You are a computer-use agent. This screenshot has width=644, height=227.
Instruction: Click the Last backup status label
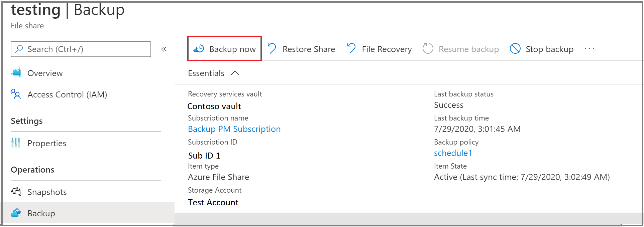point(463,94)
